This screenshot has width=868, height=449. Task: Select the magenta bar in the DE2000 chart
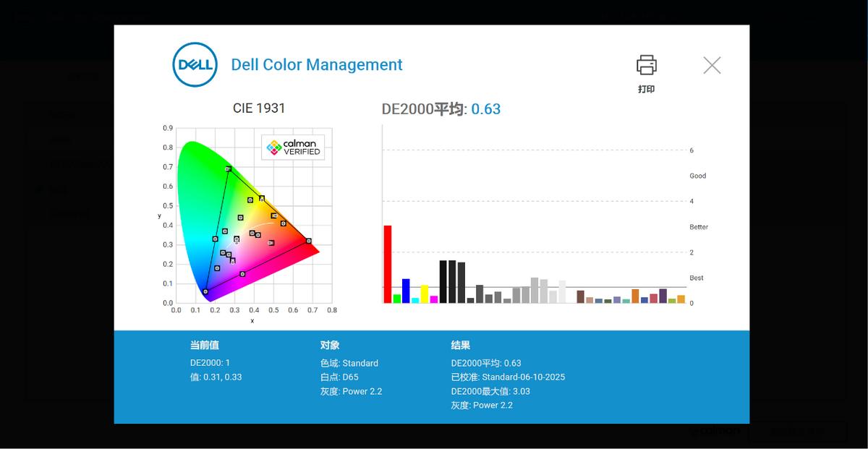point(434,299)
